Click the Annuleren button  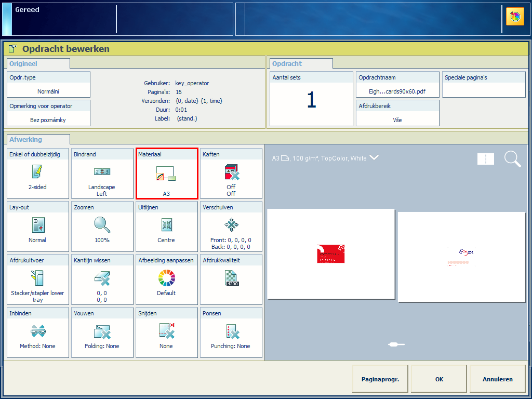pyautogui.click(x=497, y=379)
